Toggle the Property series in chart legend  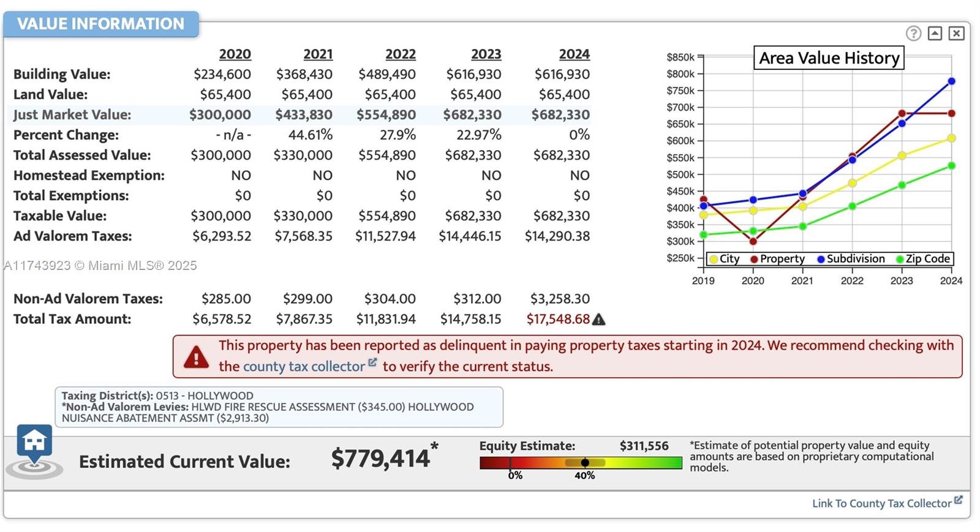(x=777, y=259)
